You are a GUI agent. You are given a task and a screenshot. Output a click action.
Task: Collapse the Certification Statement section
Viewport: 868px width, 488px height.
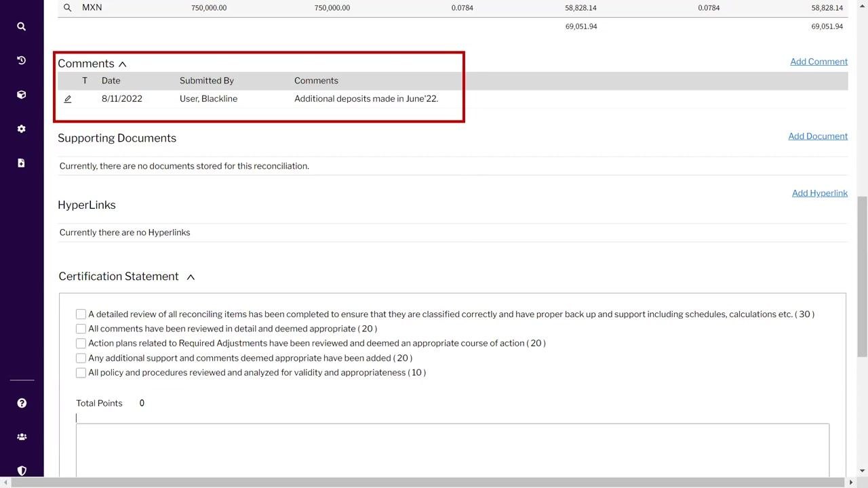(x=191, y=277)
